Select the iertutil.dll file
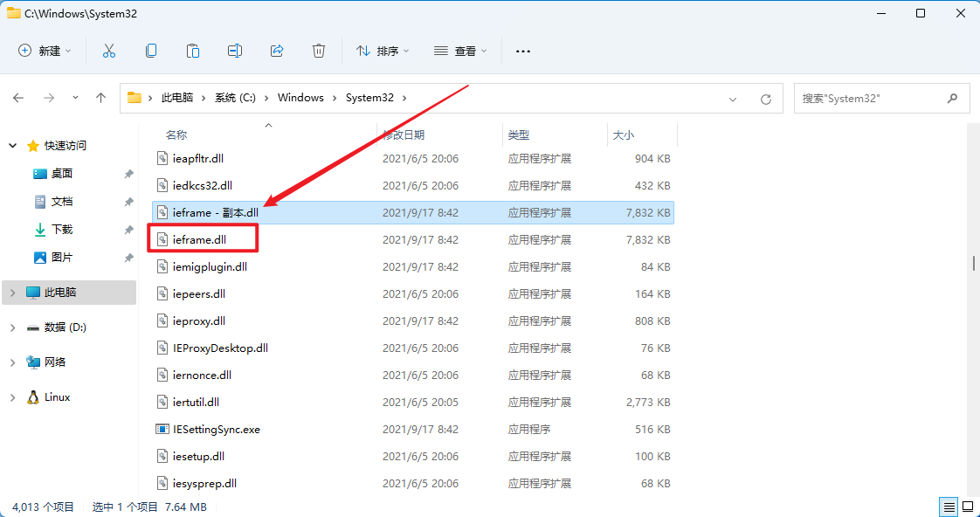 [413, 402]
